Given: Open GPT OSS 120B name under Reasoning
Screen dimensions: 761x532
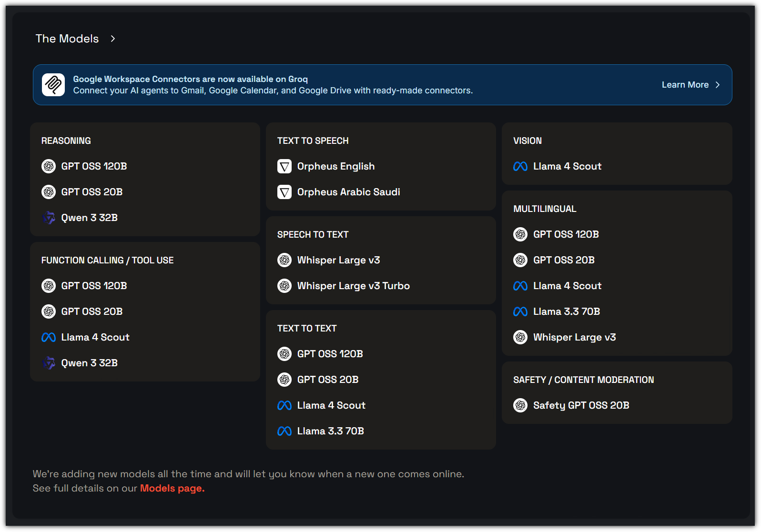Looking at the screenshot, I should point(94,166).
